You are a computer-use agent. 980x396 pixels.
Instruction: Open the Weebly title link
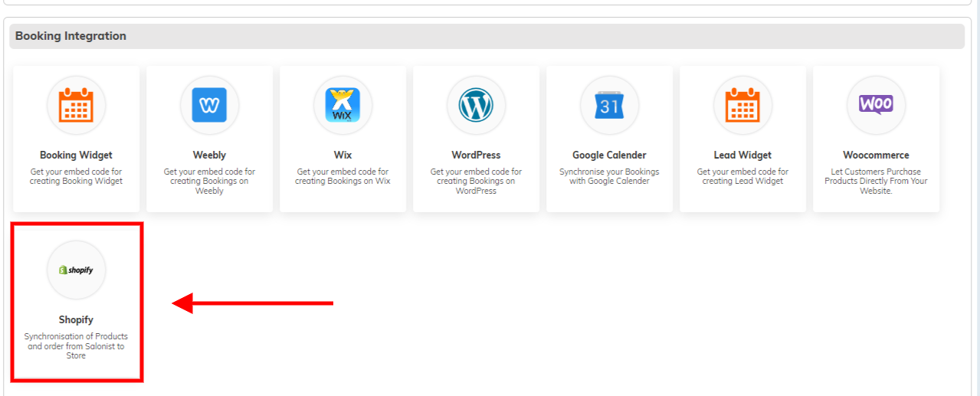(209, 155)
